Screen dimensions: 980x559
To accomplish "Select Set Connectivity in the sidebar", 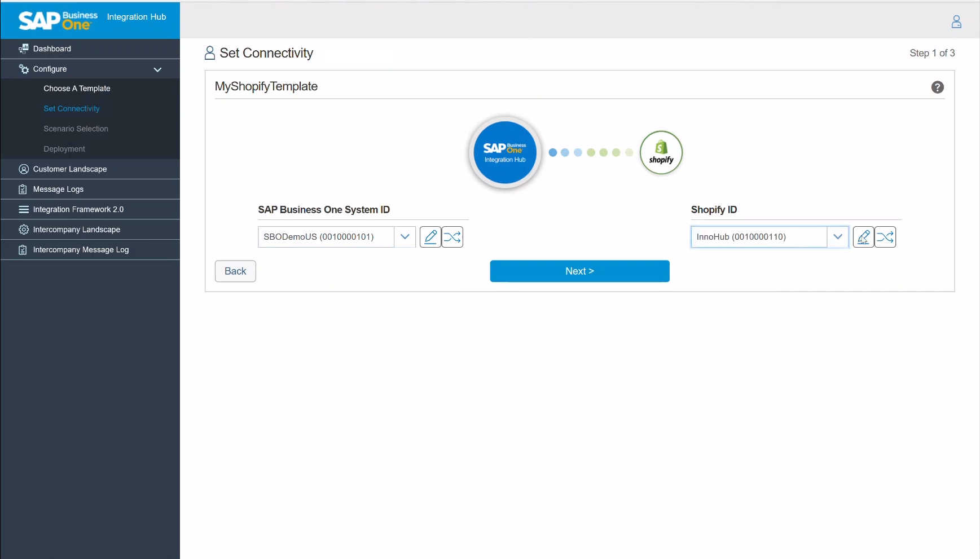I will 72,109.
